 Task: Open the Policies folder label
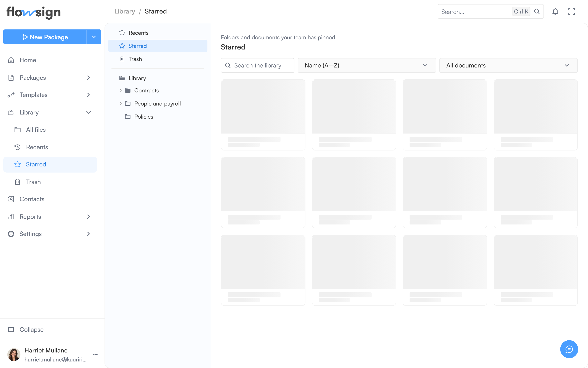pos(144,117)
